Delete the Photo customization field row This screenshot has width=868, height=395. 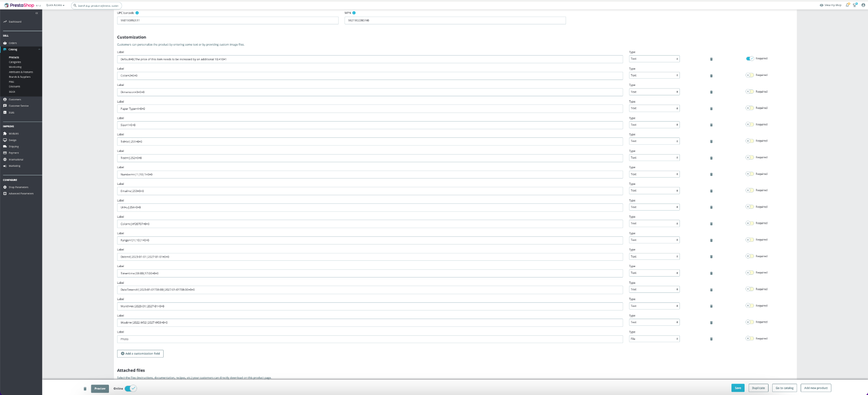click(x=711, y=339)
